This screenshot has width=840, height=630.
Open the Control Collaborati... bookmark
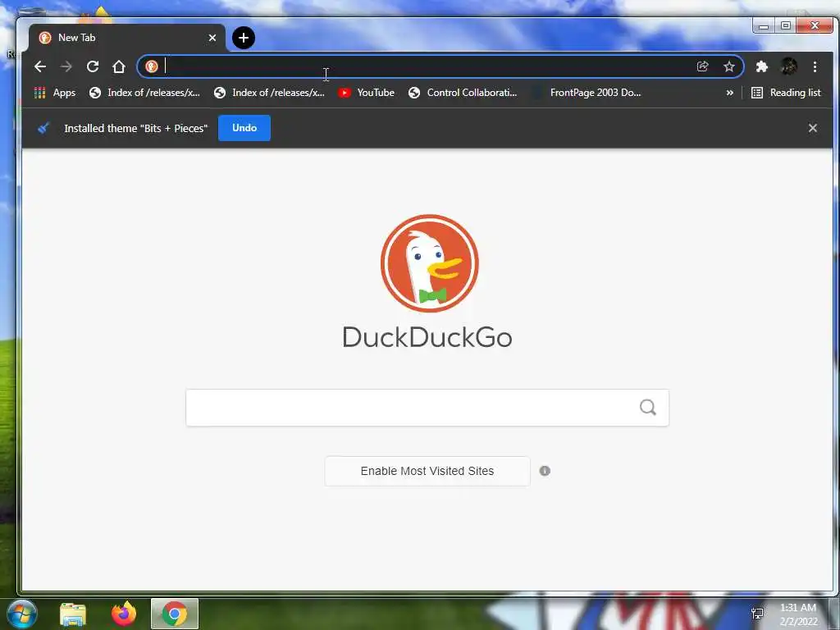pyautogui.click(x=463, y=93)
